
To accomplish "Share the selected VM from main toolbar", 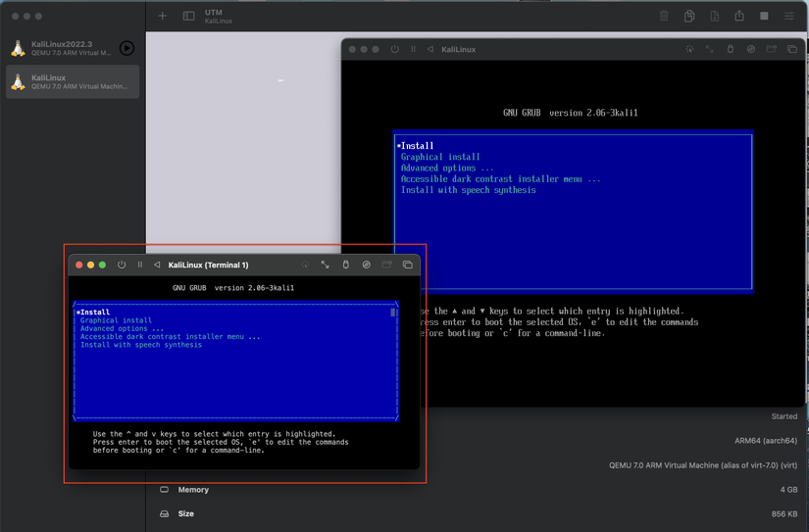I will pyautogui.click(x=739, y=16).
